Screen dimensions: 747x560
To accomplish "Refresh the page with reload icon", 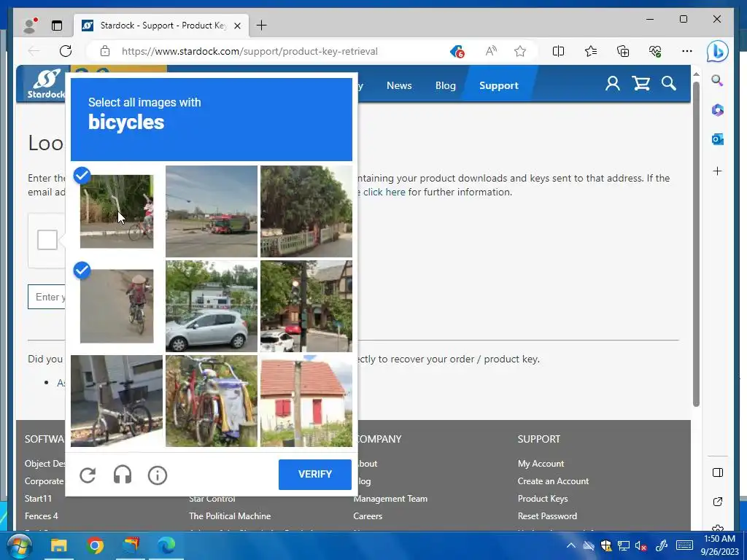I will click(x=66, y=51).
